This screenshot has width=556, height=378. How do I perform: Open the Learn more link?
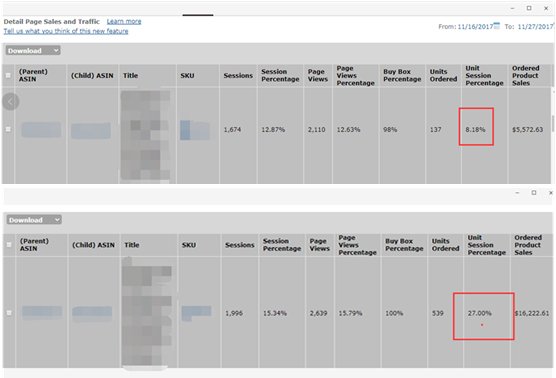point(124,22)
